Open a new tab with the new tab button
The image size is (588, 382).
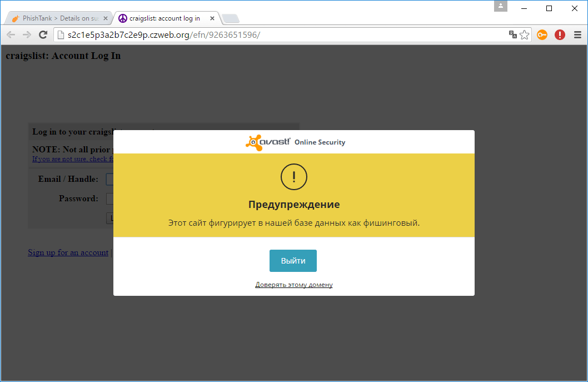click(x=230, y=17)
